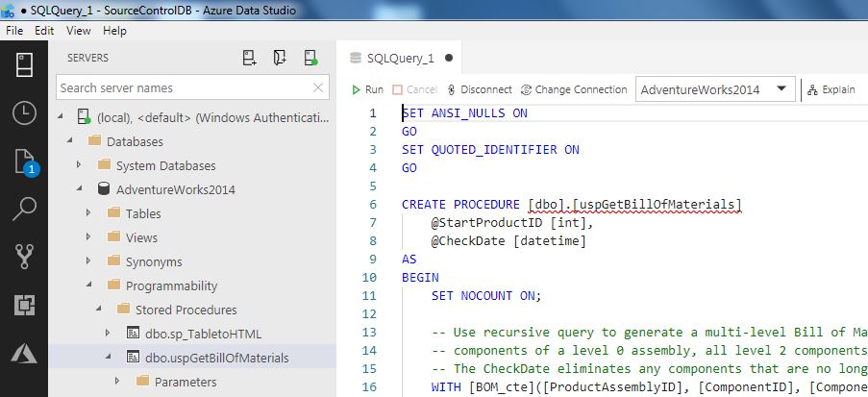The height and width of the screenshot is (397, 868).
Task: Disconnect from the server
Action: point(480,89)
